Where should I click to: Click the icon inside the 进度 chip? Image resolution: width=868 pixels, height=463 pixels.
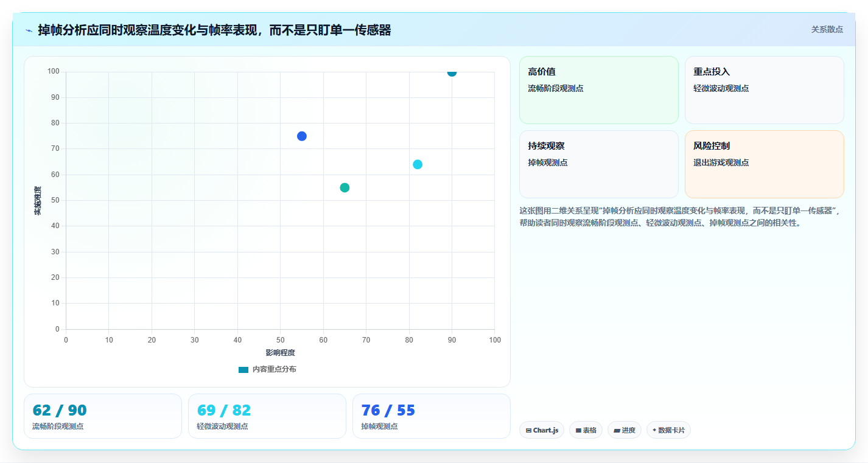pos(617,431)
